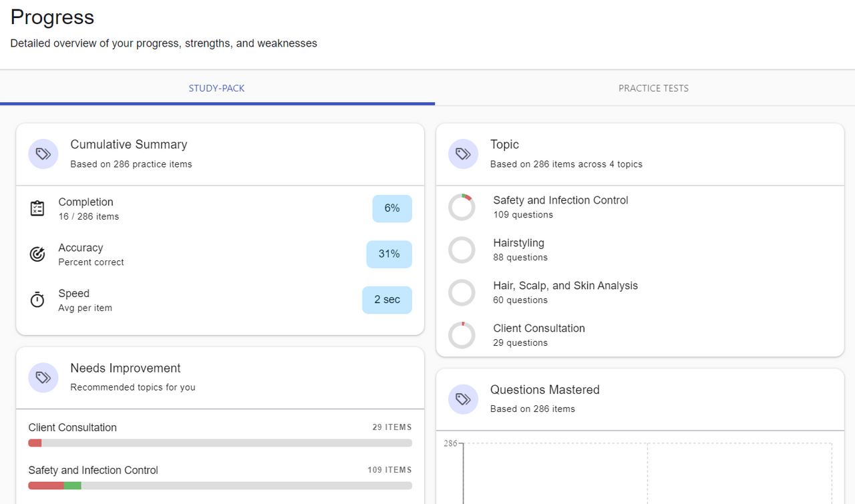Open the Hair, Scalp, and Skin Analysis topic

[x=565, y=286]
